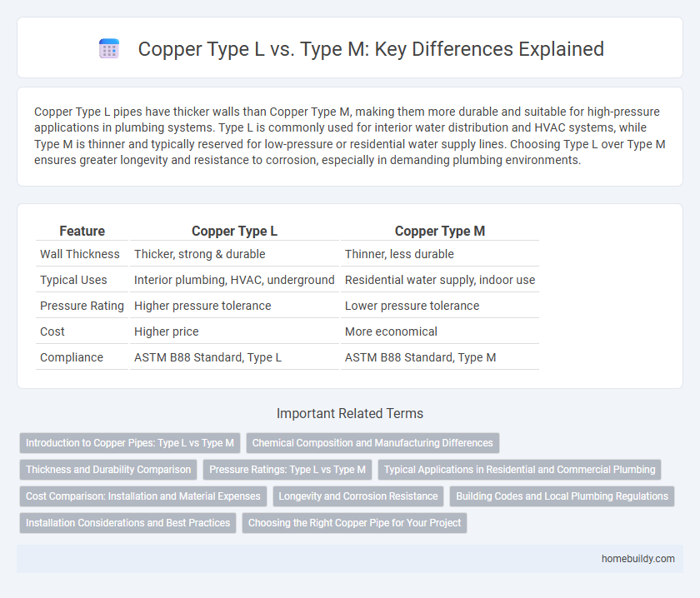
Task: Click the calculator icon beside the title
Action: click(108, 48)
